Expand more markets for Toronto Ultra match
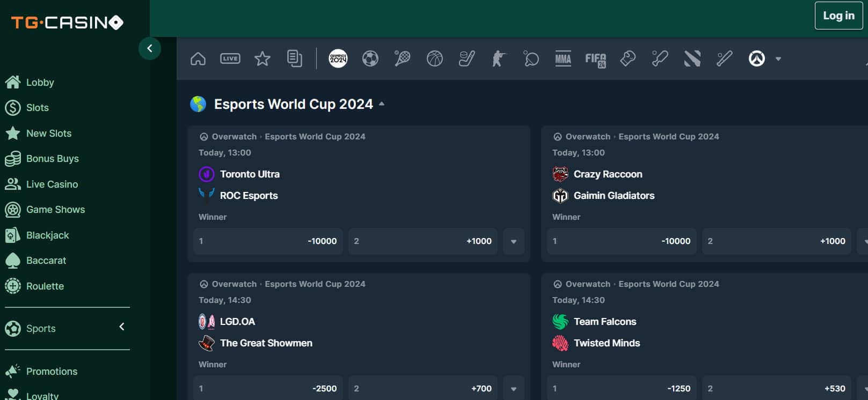This screenshot has height=400, width=868. pos(514,241)
